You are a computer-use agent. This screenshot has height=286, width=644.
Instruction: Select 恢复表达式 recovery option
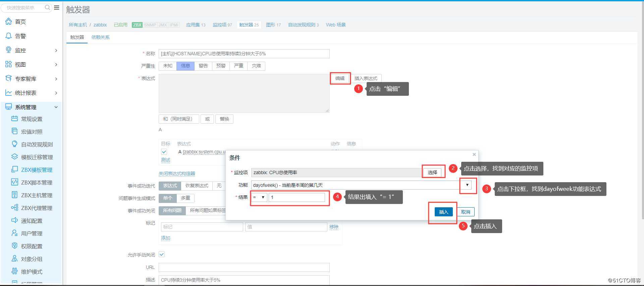pyautogui.click(x=197, y=186)
